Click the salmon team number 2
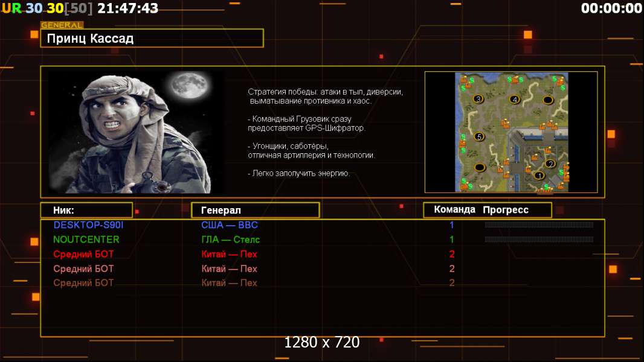 click(x=452, y=269)
